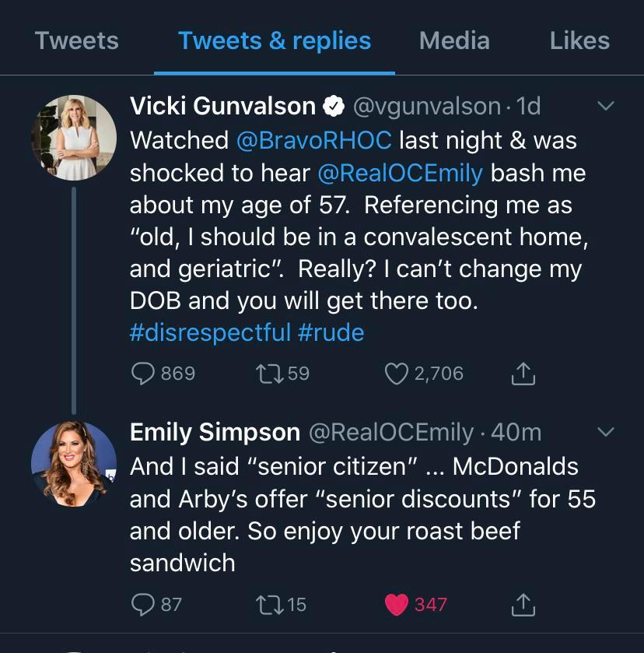Reply to Emily Simpson's tweet
The width and height of the screenshot is (644, 653).
click(x=144, y=604)
